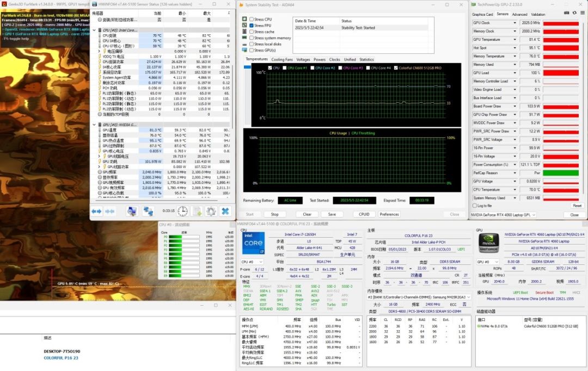The height and width of the screenshot is (371, 588).
Task: Click HWiNFO's blue X close-sensors icon
Action: coord(225,211)
